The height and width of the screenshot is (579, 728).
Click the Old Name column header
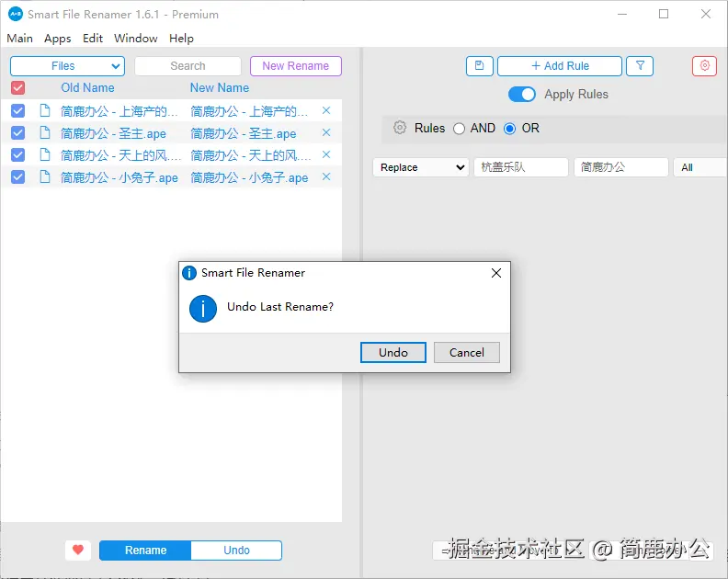[x=87, y=87]
